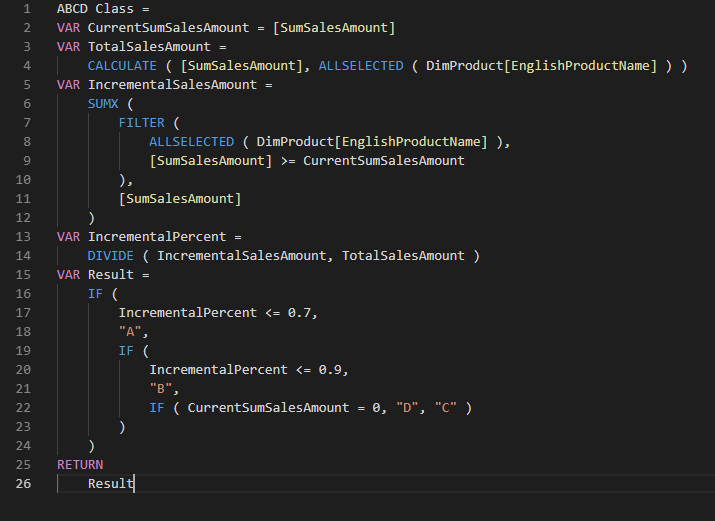Click line number 13 in the gutter

tap(23, 236)
